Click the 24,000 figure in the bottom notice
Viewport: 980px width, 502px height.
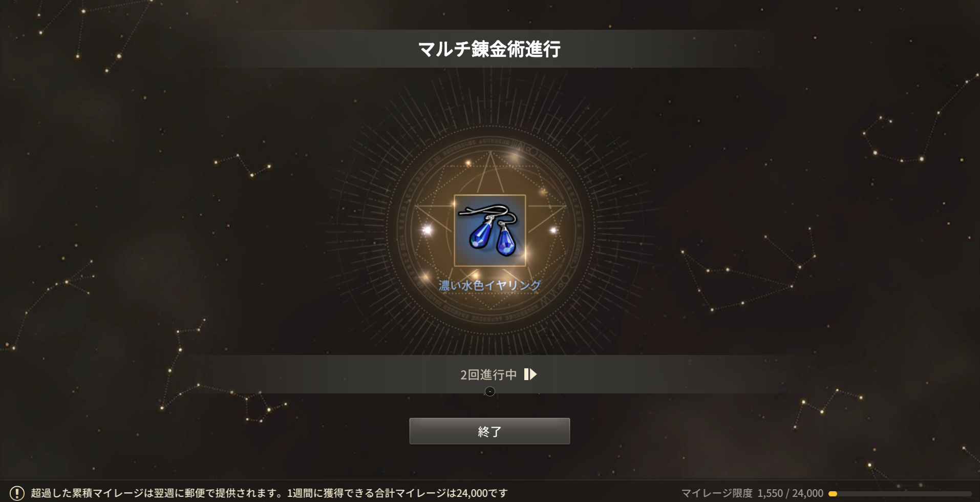(472, 493)
